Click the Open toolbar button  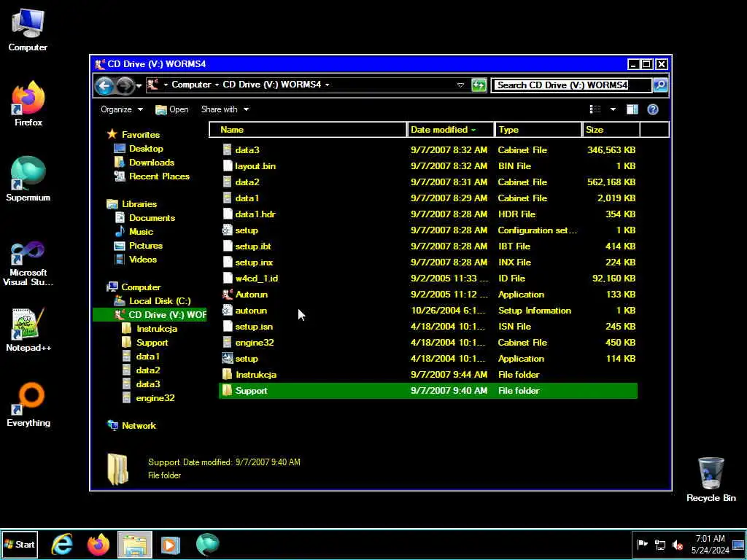[x=172, y=109]
